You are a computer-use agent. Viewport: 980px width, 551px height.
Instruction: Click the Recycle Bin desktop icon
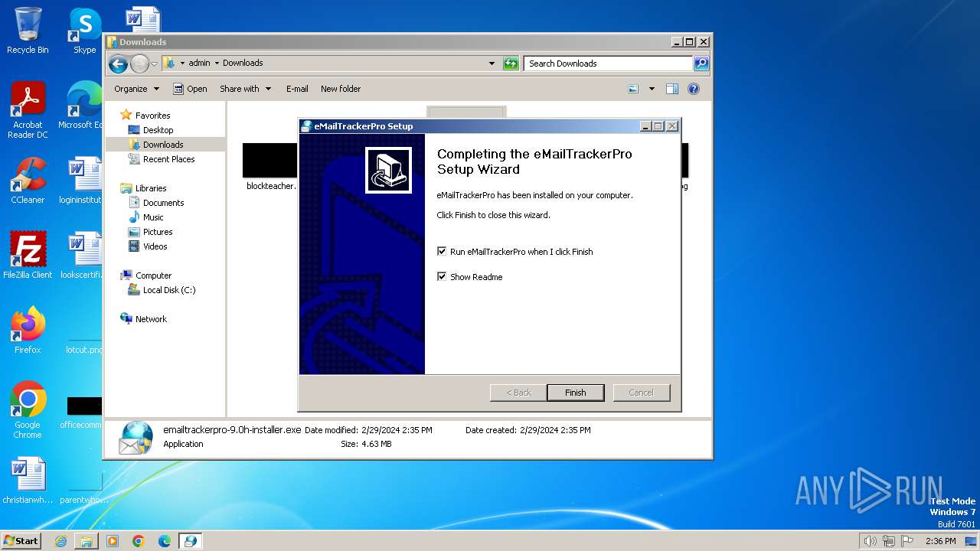point(28,31)
